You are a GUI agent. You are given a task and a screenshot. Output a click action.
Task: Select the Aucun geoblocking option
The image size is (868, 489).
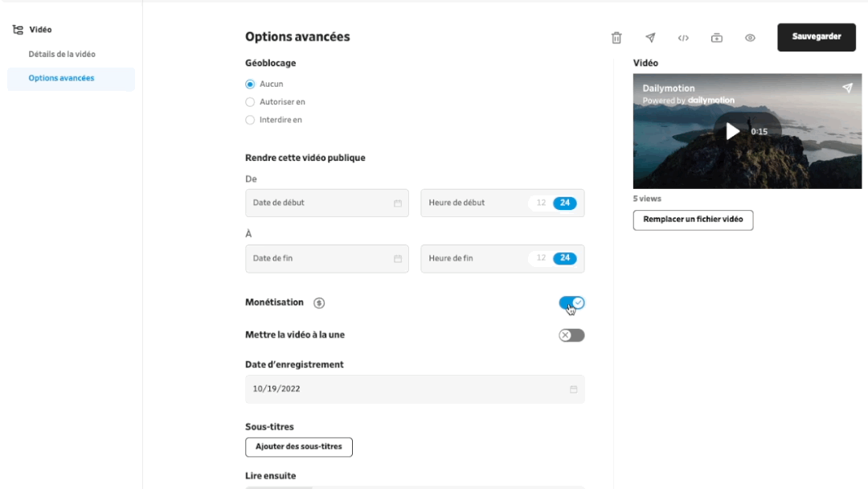point(250,84)
